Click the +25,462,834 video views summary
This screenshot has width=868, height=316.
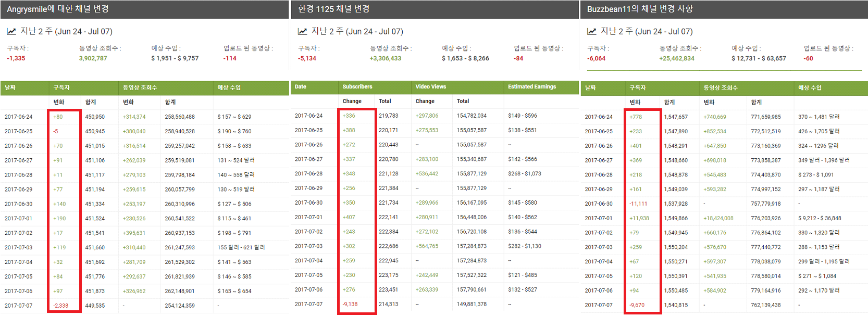[676, 58]
